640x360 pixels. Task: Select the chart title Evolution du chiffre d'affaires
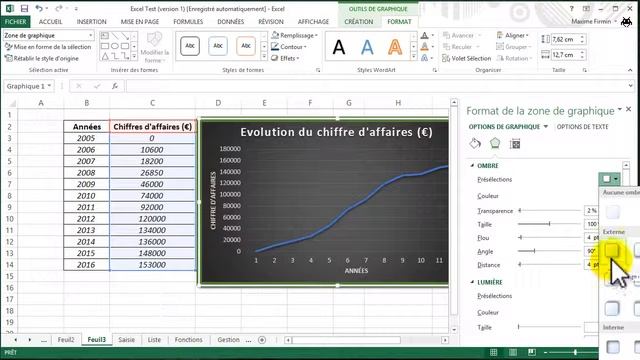point(336,132)
